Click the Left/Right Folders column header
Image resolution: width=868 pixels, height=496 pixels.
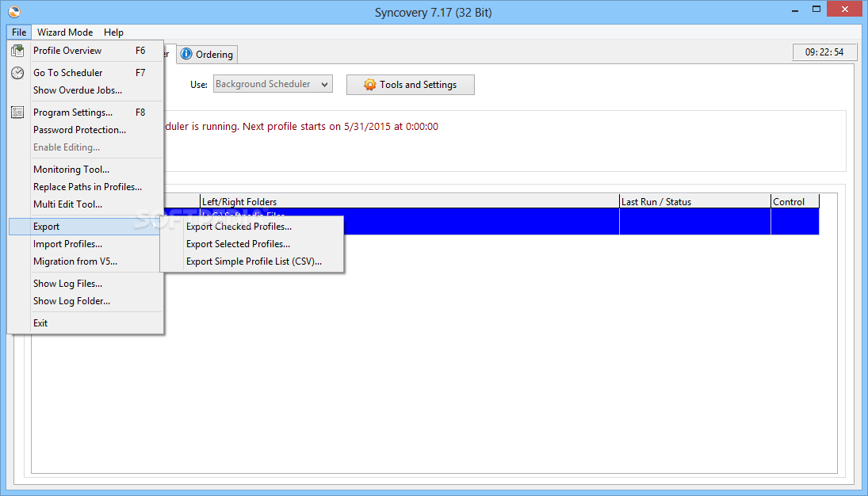[410, 201]
